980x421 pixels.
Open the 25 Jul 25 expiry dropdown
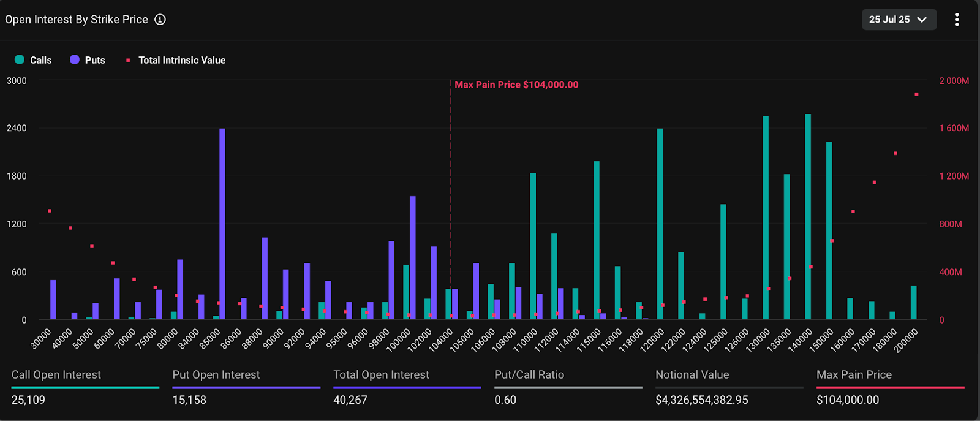pyautogui.click(x=897, y=20)
